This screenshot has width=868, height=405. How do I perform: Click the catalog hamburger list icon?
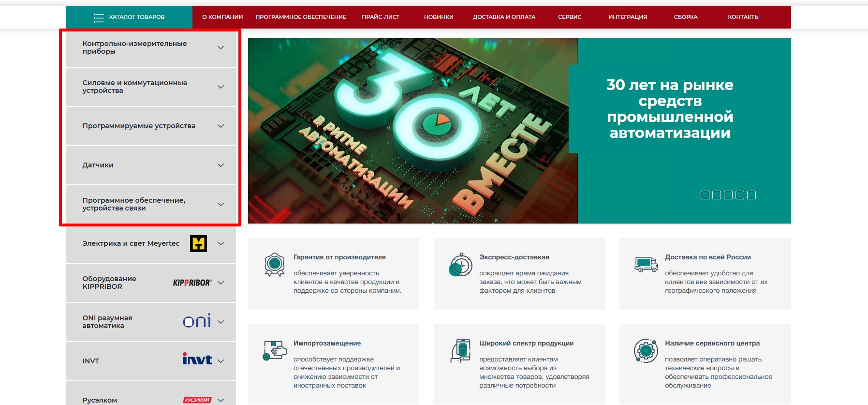pyautogui.click(x=99, y=17)
